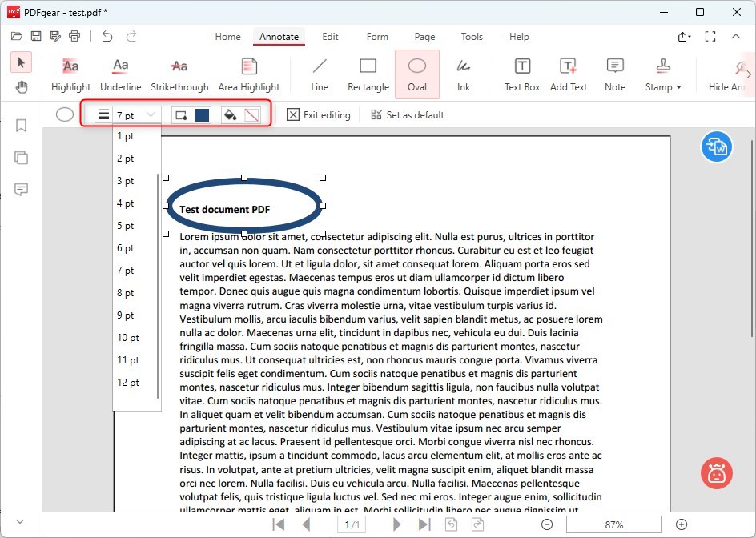Viewport: 756px width, 538px height.
Task: Open the page thumbnails panel
Action: click(x=21, y=158)
